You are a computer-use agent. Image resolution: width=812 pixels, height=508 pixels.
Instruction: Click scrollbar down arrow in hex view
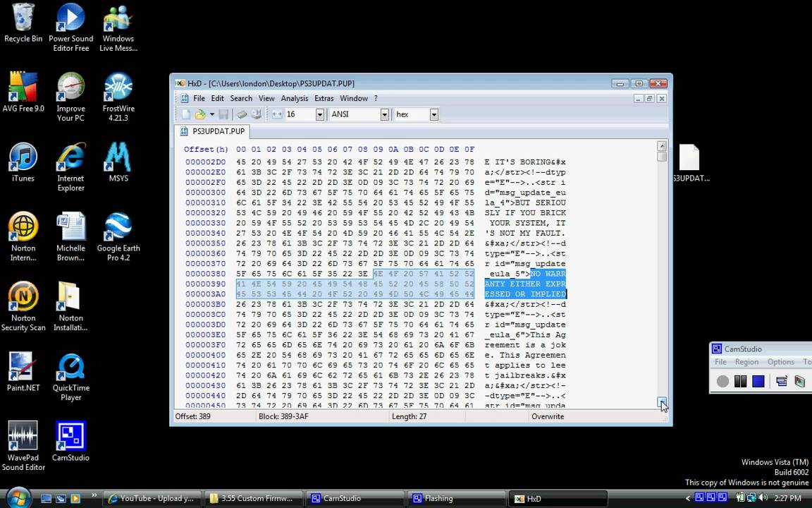pos(662,402)
